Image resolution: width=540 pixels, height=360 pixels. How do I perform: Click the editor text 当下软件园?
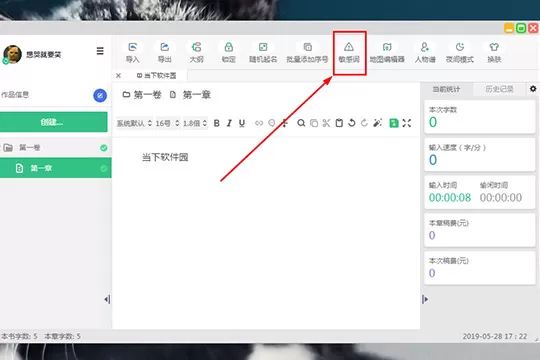point(165,157)
